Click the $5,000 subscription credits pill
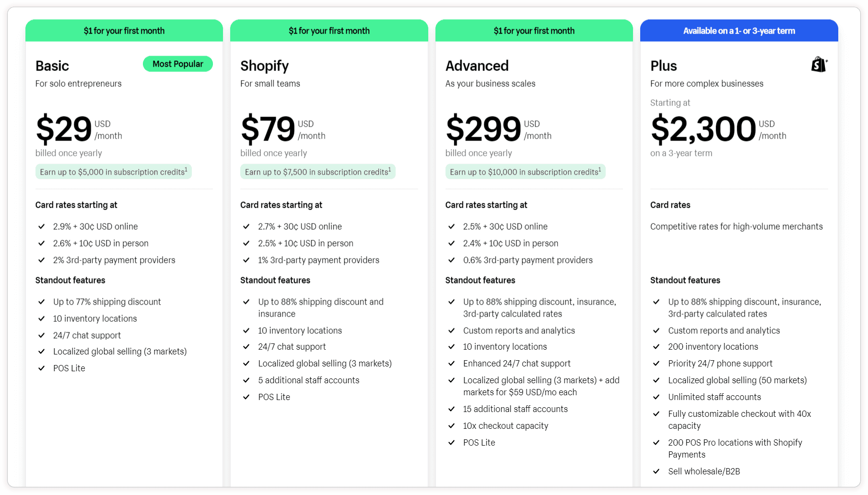 114,172
